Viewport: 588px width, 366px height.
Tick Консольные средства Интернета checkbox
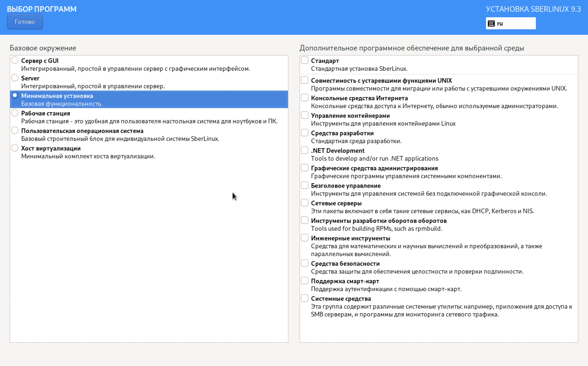click(x=304, y=98)
